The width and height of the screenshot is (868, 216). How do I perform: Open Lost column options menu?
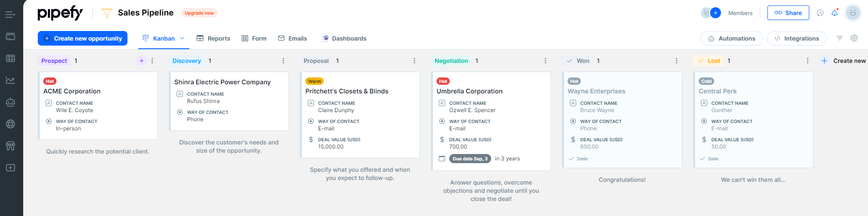pyautogui.click(x=808, y=61)
